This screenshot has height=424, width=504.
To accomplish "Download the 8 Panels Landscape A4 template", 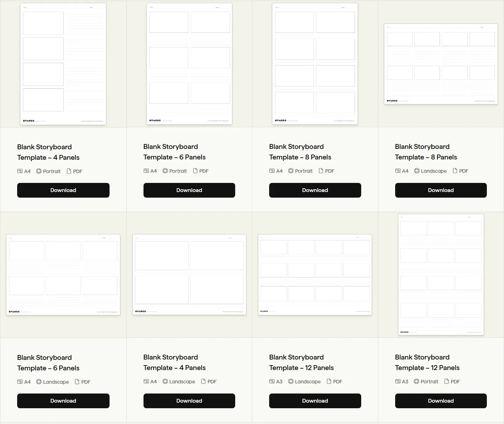I will click(441, 190).
